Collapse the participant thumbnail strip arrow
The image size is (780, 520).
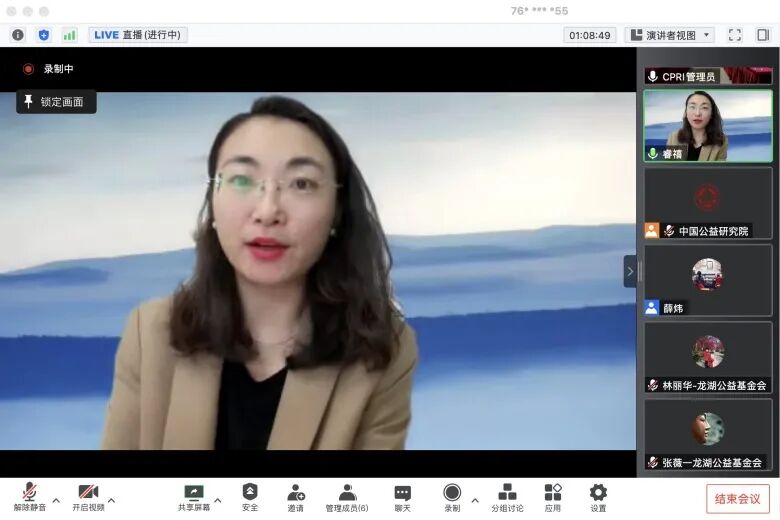pos(630,271)
